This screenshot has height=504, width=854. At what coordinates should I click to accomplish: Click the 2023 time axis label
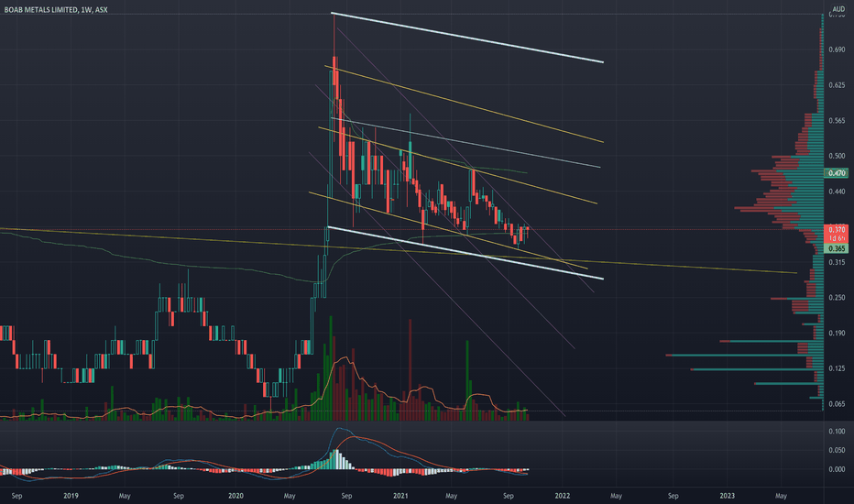(x=728, y=496)
